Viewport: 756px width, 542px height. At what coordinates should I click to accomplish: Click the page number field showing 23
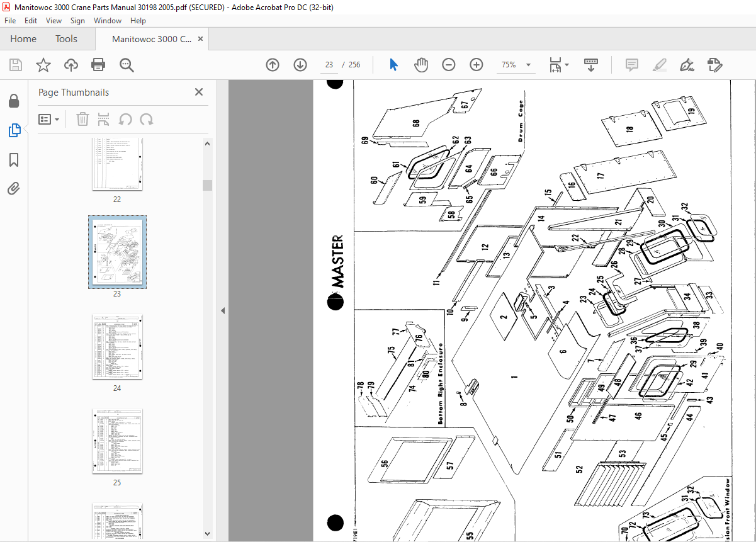coord(329,65)
